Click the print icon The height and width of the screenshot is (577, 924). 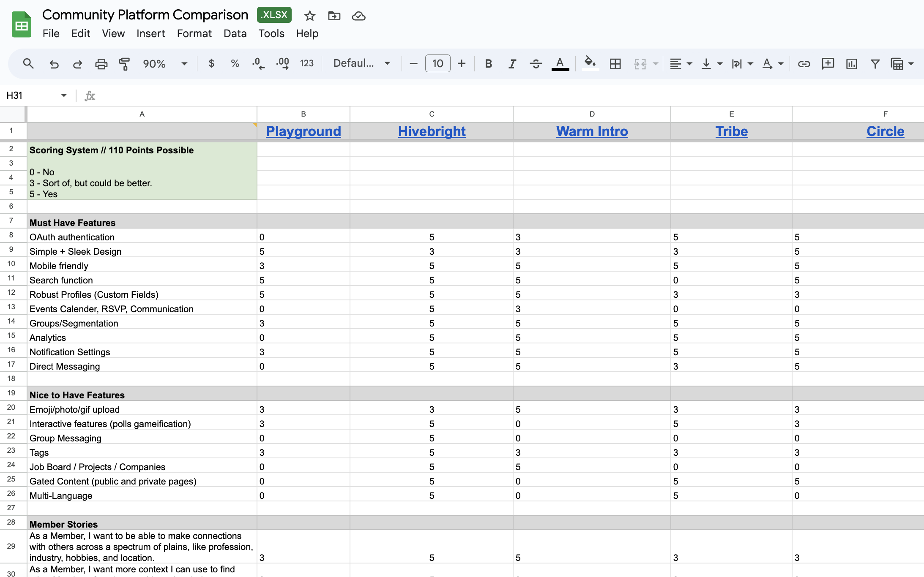coord(101,64)
